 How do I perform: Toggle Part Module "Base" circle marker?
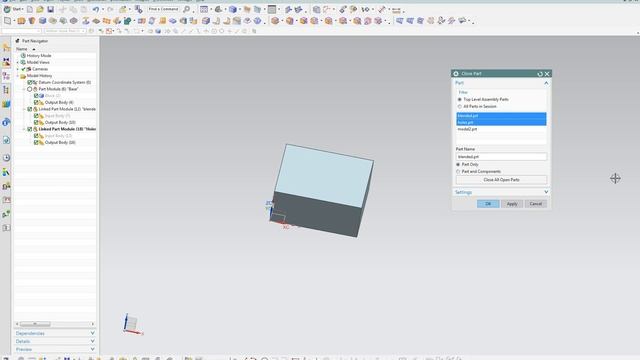(30, 89)
